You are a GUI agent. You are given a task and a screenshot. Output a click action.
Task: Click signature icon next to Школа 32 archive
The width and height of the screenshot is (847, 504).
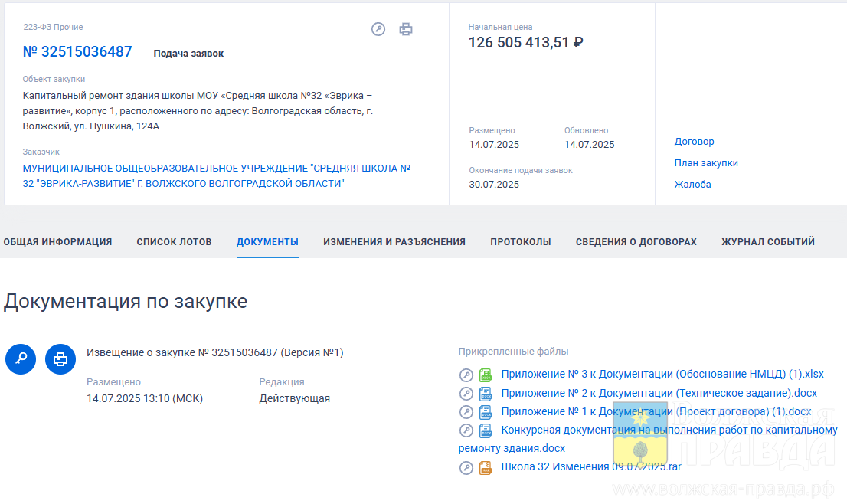(x=466, y=467)
